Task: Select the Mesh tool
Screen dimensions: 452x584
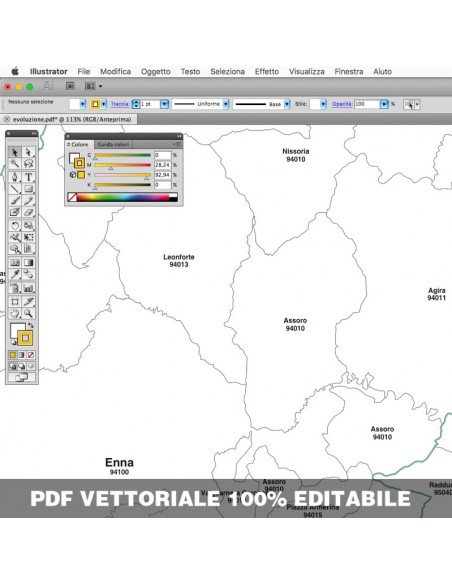Action: pos(15,263)
